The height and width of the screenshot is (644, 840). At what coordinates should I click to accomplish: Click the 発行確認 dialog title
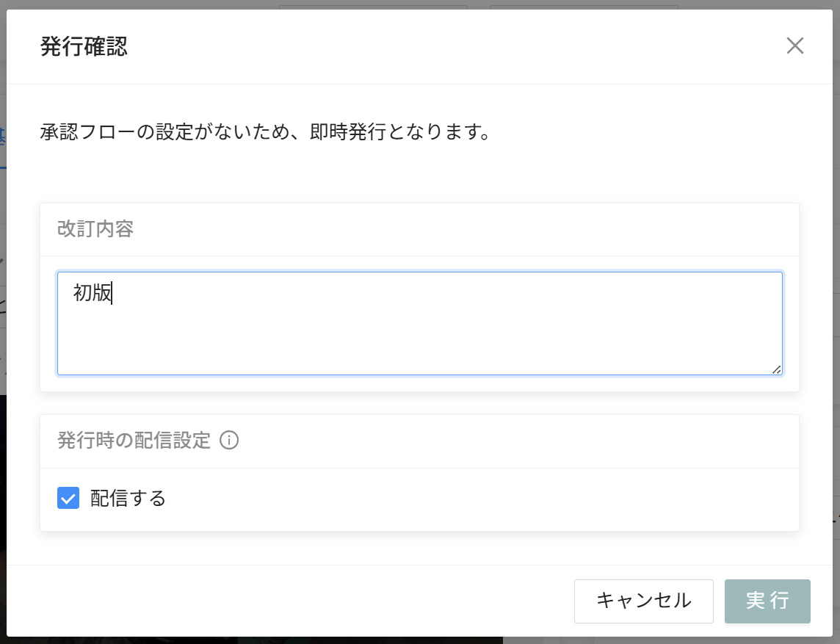tap(84, 47)
